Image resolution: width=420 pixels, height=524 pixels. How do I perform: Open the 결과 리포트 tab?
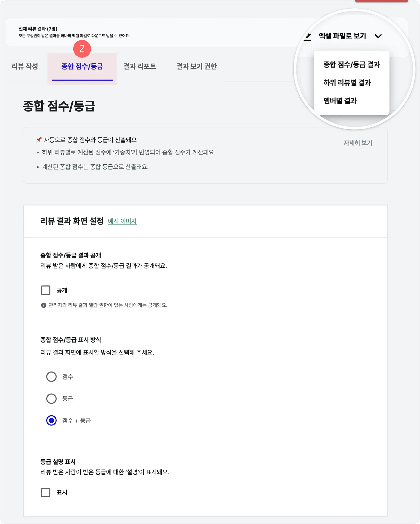tap(140, 66)
